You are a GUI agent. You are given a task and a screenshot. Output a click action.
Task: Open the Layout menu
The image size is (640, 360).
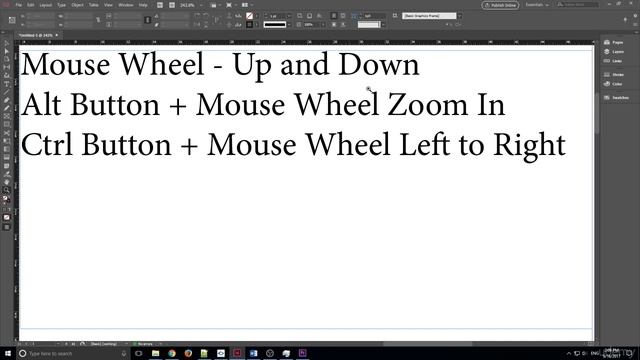click(46, 5)
